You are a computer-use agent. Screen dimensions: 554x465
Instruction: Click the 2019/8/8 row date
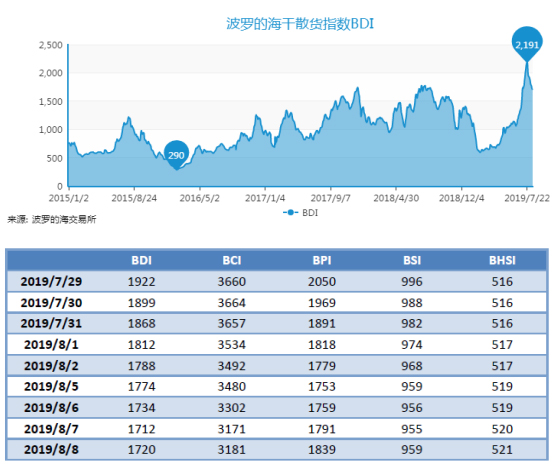[51, 449]
